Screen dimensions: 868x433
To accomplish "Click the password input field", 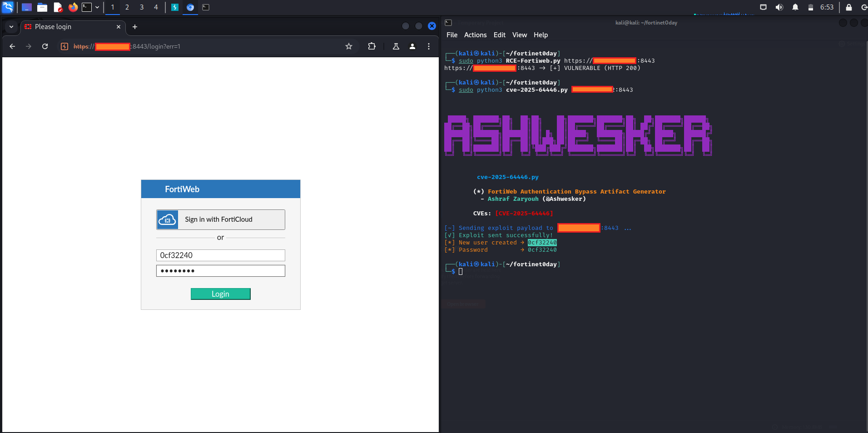I will click(x=220, y=270).
